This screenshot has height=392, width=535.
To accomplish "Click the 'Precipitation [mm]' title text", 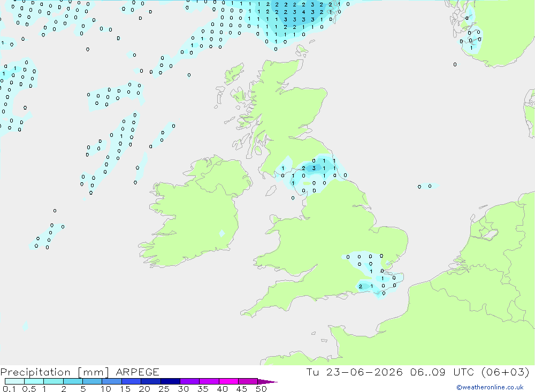I will point(55,372).
